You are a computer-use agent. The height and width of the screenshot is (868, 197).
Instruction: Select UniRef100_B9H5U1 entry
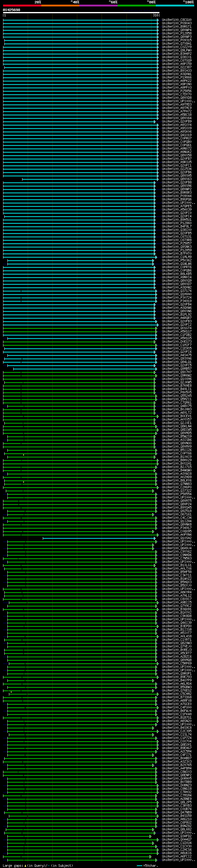pos(176,219)
